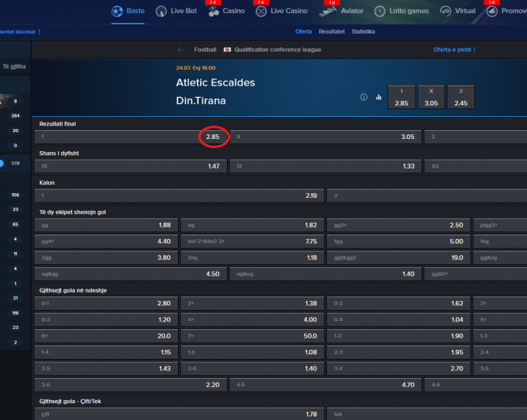
Task: Pick Rezultati final X at 3.05
Action: click(x=325, y=137)
